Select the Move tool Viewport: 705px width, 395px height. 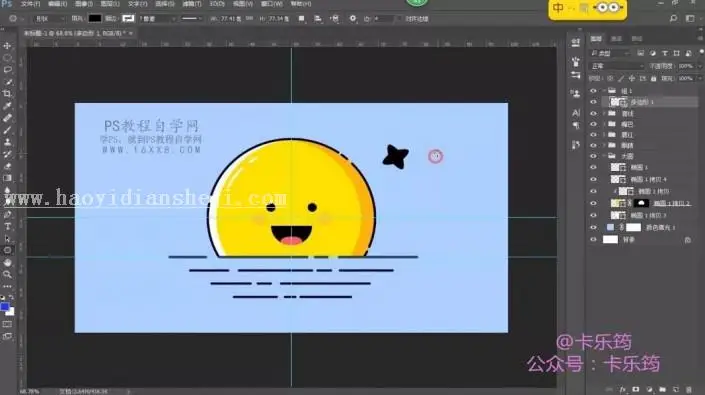click(x=7, y=46)
